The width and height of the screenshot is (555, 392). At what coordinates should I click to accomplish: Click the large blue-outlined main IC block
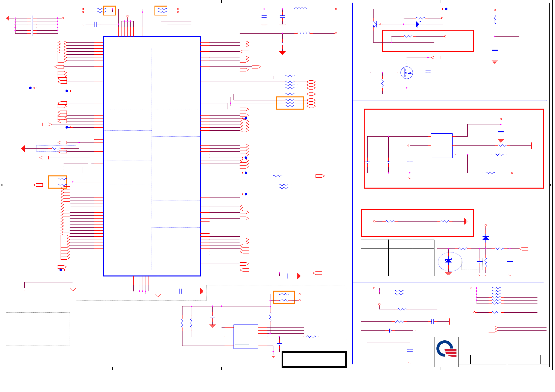152,156
